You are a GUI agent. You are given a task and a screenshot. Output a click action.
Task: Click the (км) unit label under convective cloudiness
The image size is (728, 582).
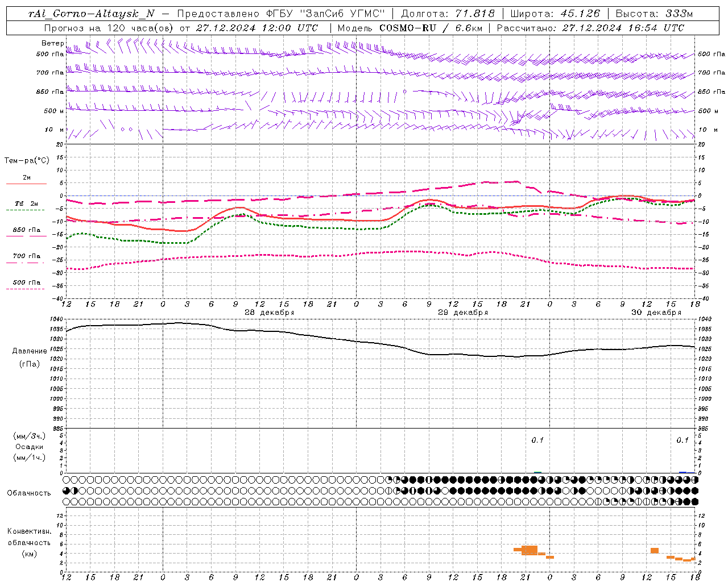pyautogui.click(x=30, y=554)
